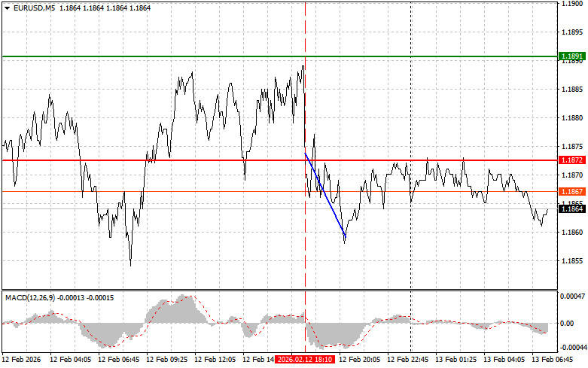
Task: Click the 12 Feb 12:05 time axis label
Action: click(x=215, y=360)
